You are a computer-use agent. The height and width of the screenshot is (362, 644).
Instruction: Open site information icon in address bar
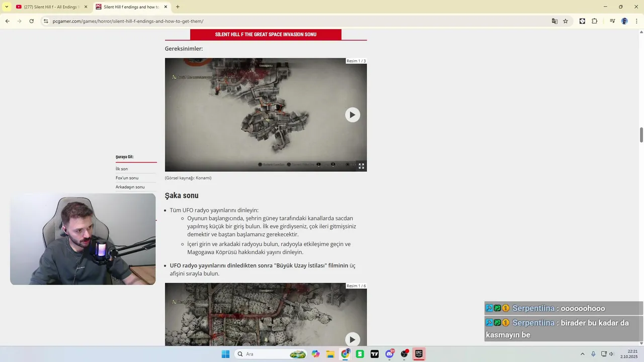coord(46,21)
